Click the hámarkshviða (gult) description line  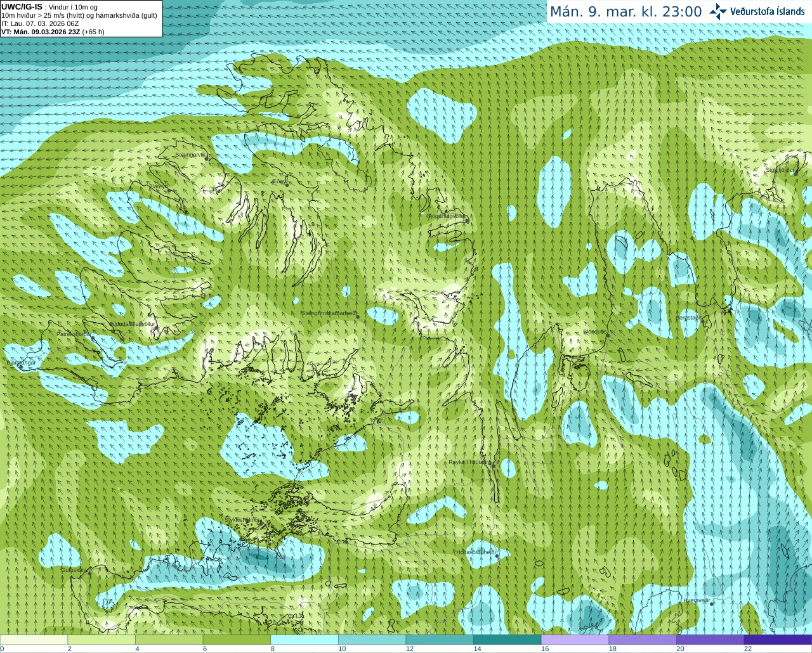(x=79, y=15)
